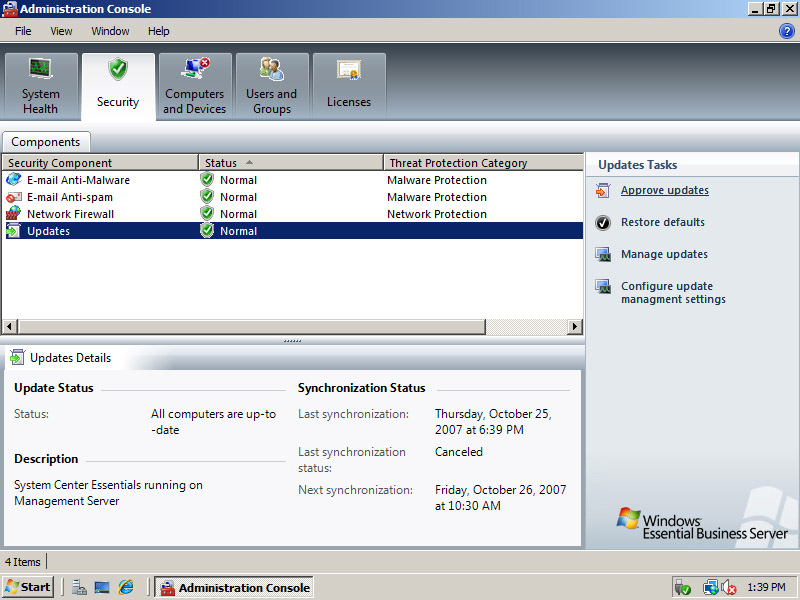Viewport: 800px width, 600px height.
Task: Sort by Threat Protection Category column
Action: (x=483, y=163)
